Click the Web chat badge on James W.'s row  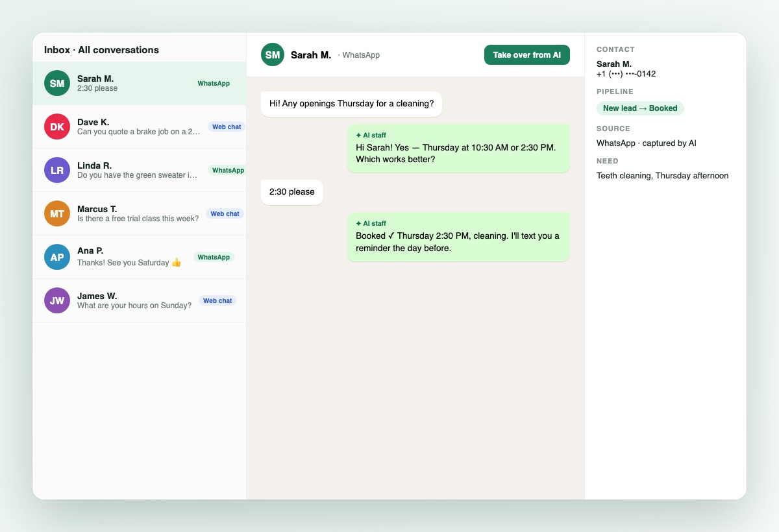pos(217,301)
